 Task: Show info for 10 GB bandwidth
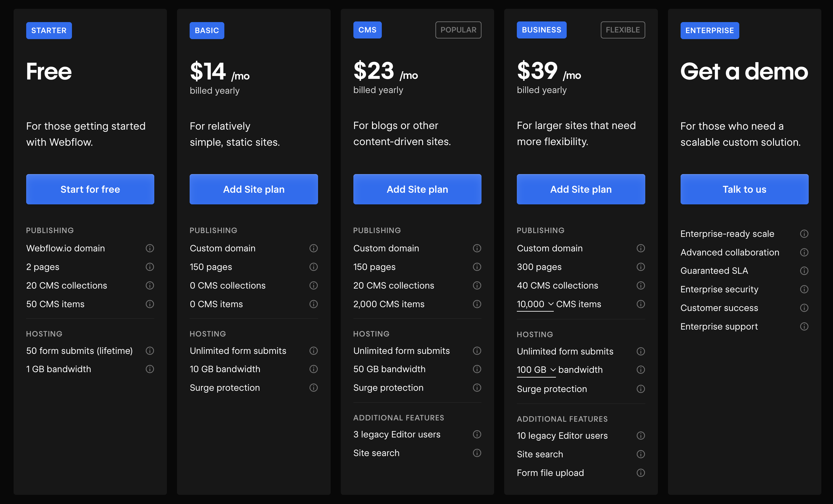tap(313, 369)
